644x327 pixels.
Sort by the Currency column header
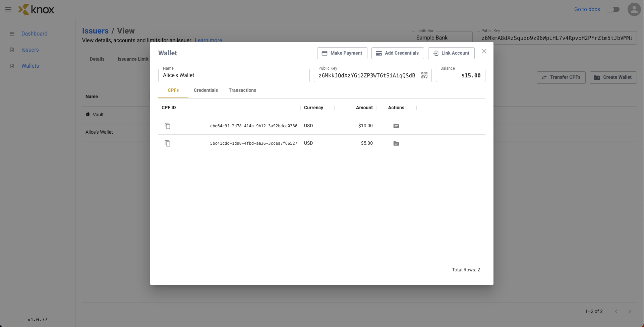point(313,108)
